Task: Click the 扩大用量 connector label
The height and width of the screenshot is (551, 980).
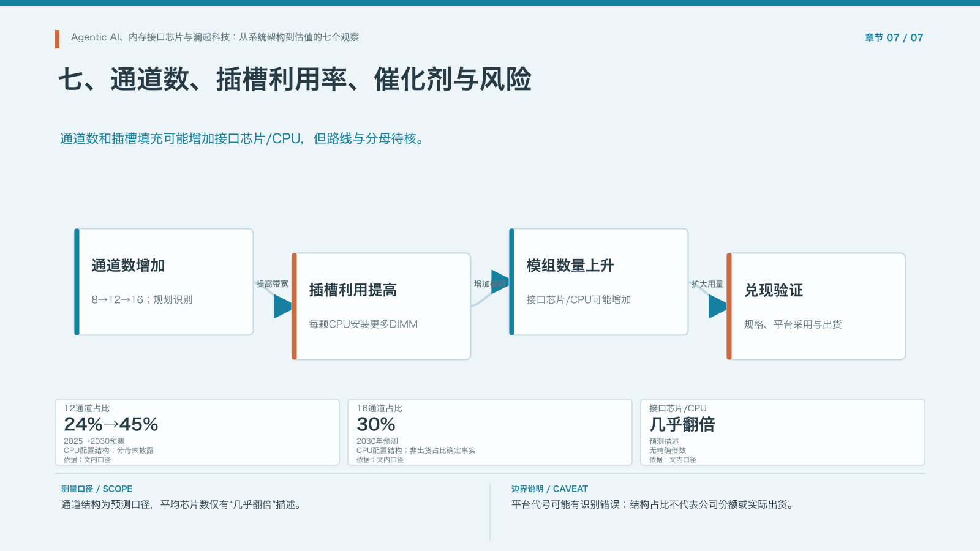Action: [707, 284]
